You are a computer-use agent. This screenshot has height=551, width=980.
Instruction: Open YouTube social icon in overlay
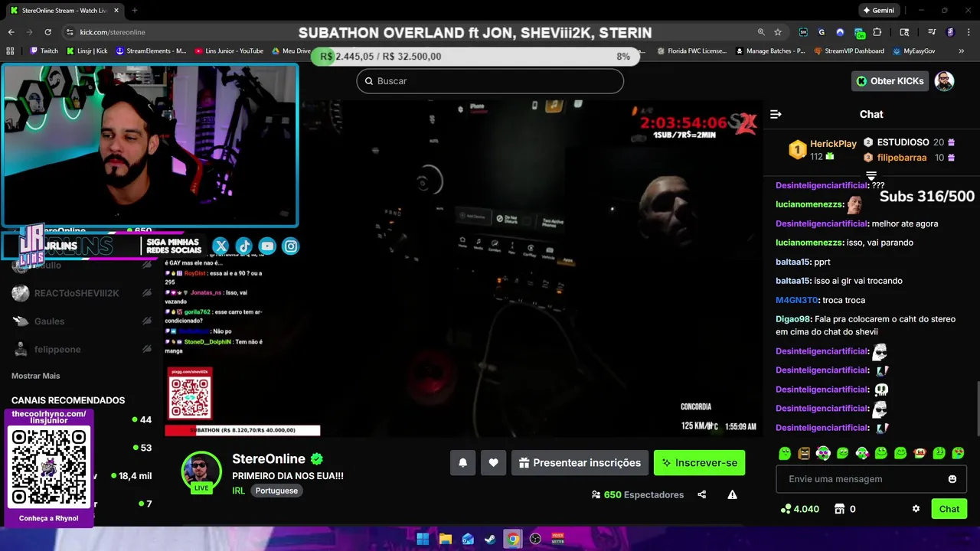(267, 246)
